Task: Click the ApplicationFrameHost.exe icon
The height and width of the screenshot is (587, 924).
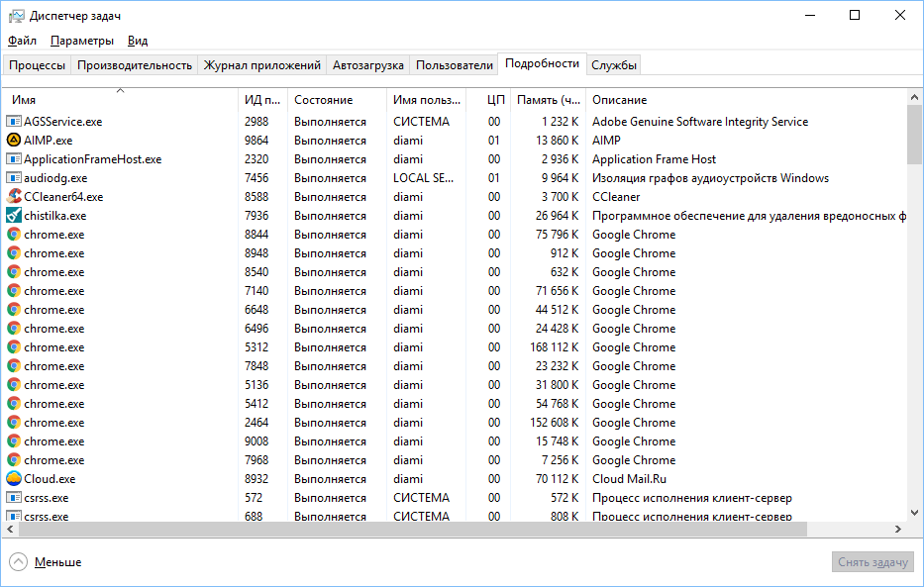Action: coord(14,159)
